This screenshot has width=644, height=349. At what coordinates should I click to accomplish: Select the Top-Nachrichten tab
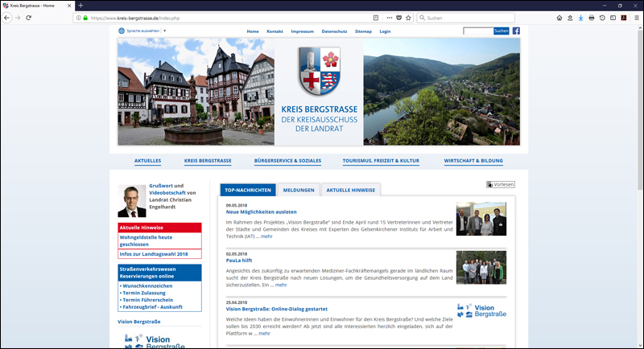248,190
